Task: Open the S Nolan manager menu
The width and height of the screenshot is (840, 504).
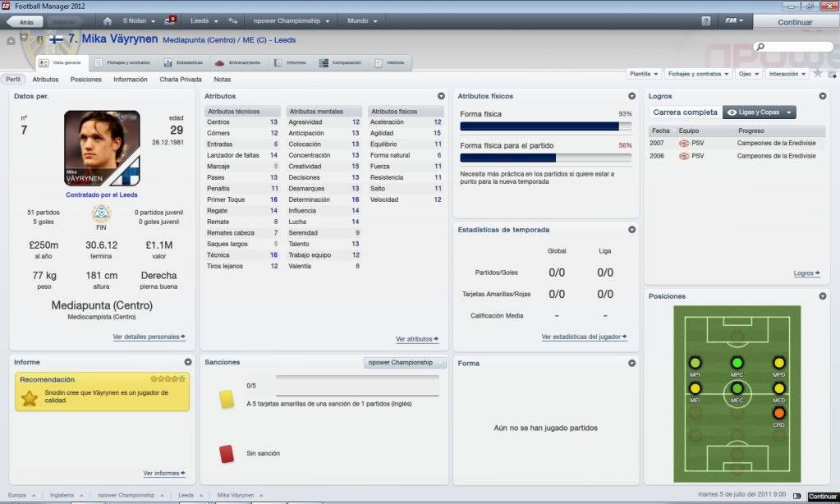Action: [139, 21]
